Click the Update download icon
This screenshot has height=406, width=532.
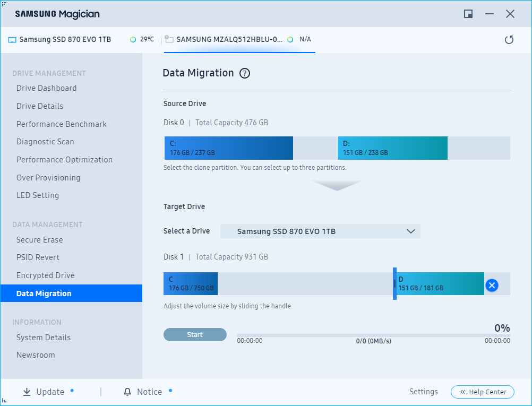(27, 392)
